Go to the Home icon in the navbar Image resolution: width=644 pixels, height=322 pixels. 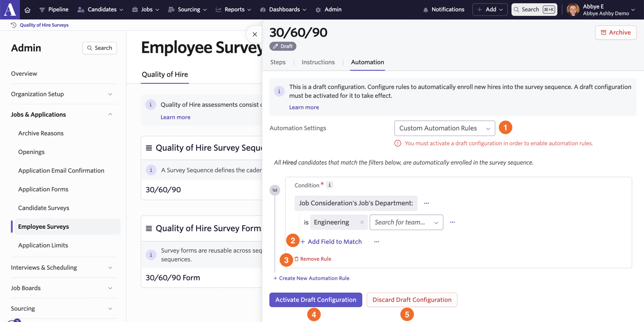(x=27, y=9)
